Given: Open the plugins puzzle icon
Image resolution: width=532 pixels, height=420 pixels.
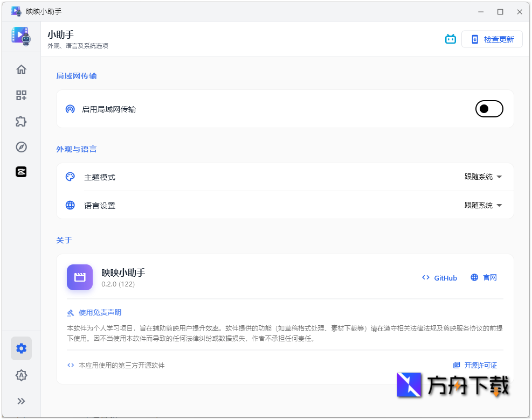Looking at the screenshot, I should [x=21, y=121].
